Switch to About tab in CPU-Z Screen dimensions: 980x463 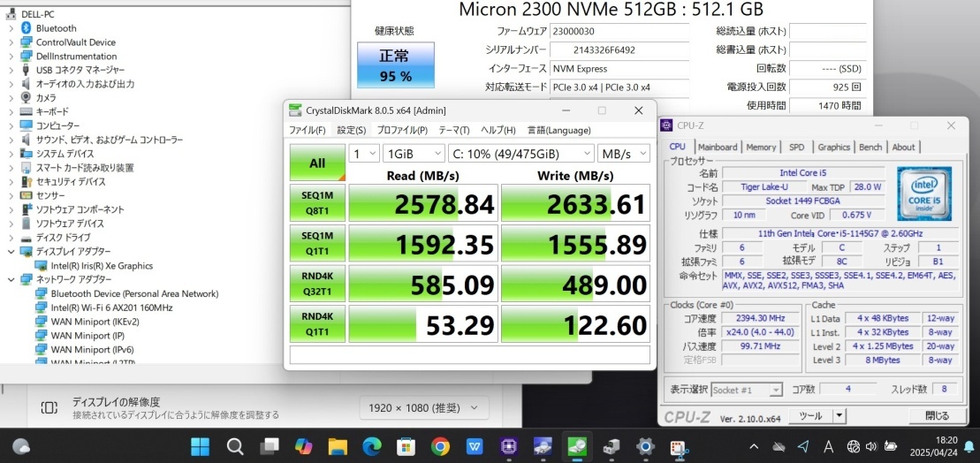click(903, 147)
